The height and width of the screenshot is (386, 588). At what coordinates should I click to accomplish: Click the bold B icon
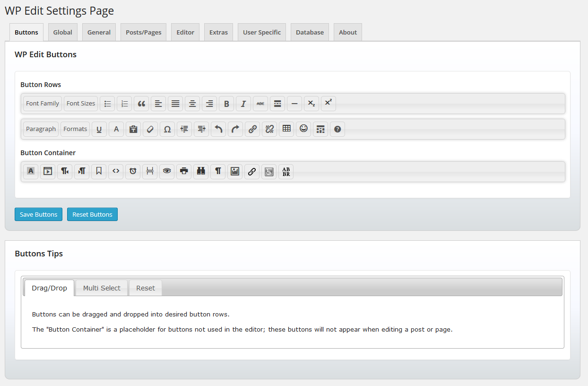coord(226,104)
